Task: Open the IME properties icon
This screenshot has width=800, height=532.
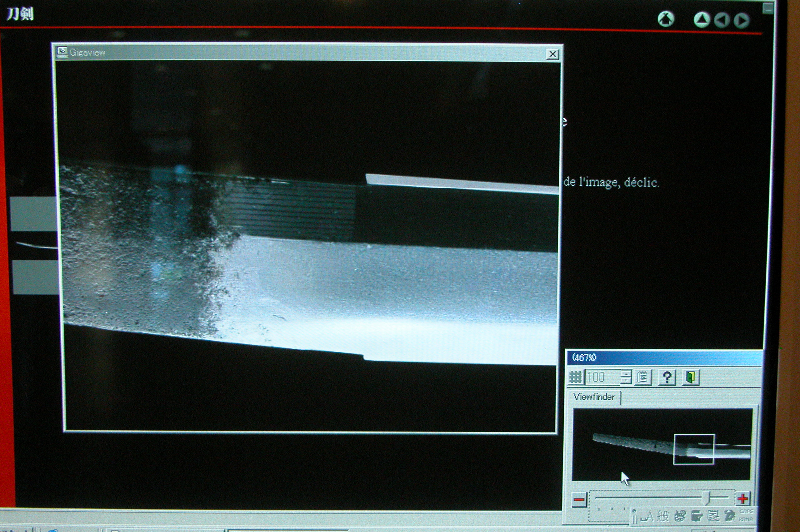Action: point(713,516)
